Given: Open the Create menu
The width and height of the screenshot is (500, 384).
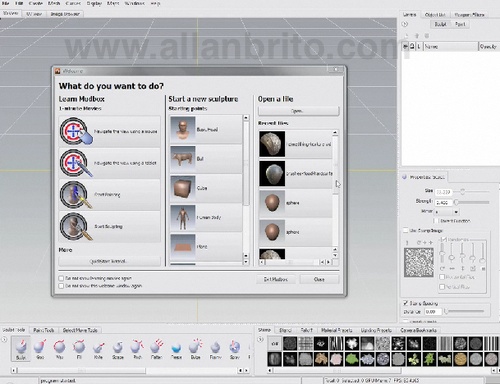Looking at the screenshot, I should [35, 3].
